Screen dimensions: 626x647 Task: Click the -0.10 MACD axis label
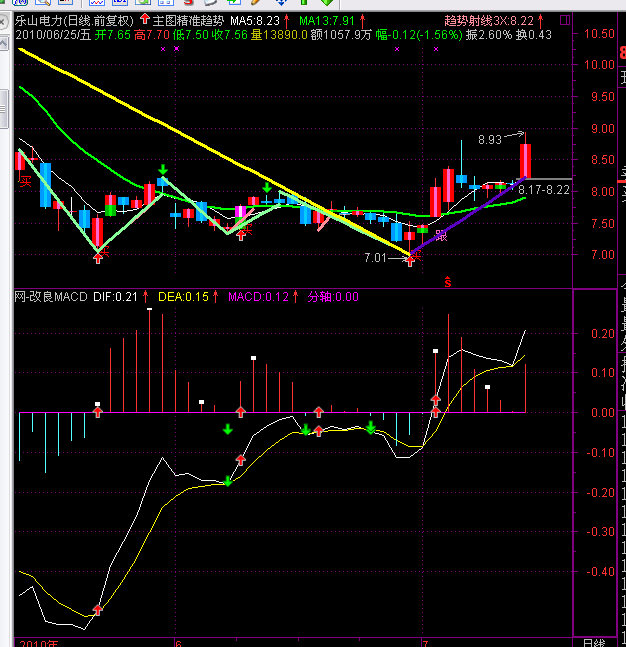[x=600, y=453]
